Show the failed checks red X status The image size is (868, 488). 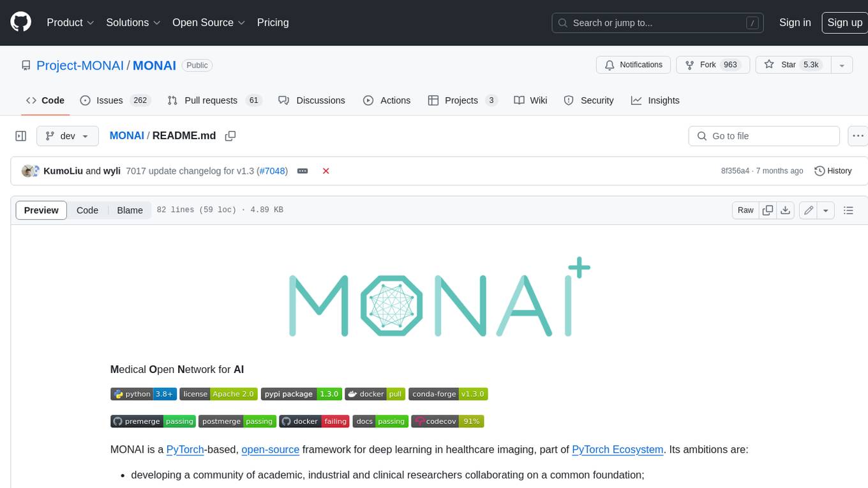point(326,171)
